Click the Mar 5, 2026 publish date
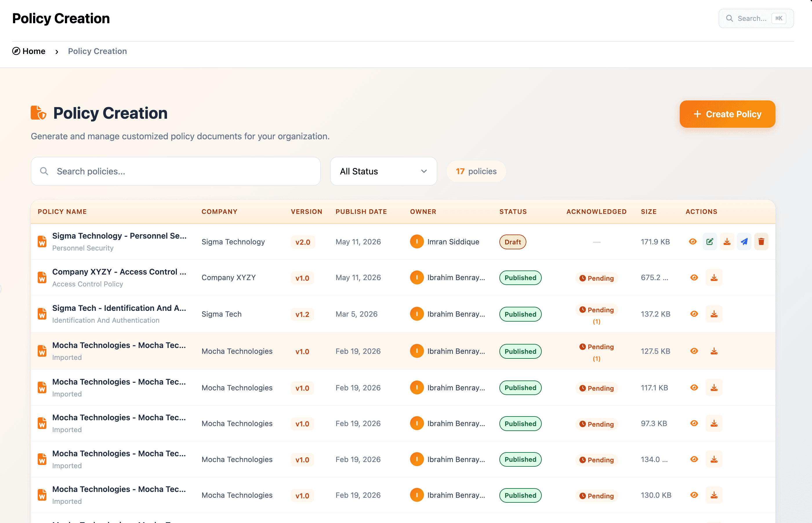Image resolution: width=812 pixels, height=523 pixels. 356,314
